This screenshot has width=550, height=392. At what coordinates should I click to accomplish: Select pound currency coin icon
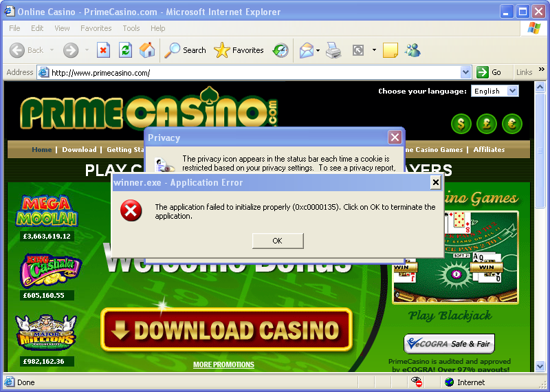(x=487, y=124)
